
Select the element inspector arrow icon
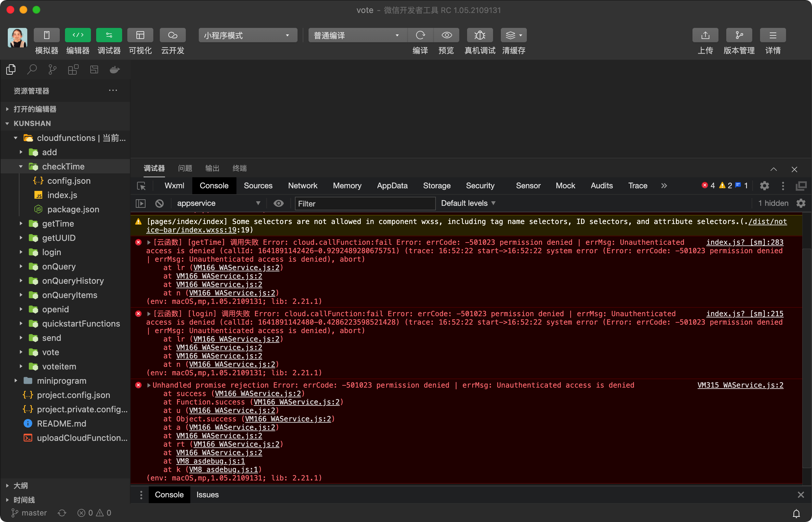[141, 186]
